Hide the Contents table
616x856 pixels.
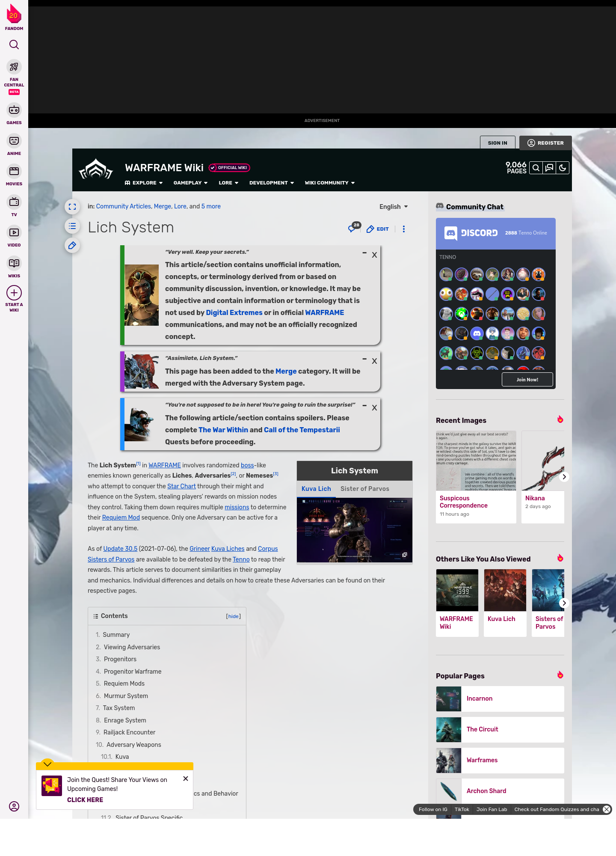[234, 616]
